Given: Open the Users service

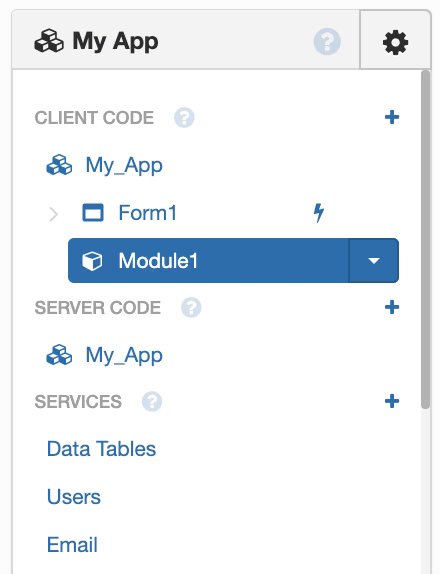Looking at the screenshot, I should tap(74, 497).
